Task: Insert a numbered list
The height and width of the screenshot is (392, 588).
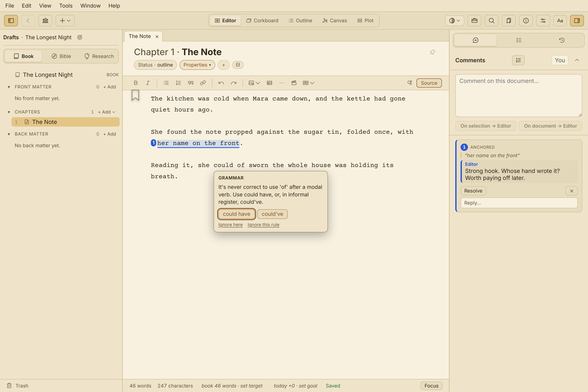Action: tap(178, 83)
